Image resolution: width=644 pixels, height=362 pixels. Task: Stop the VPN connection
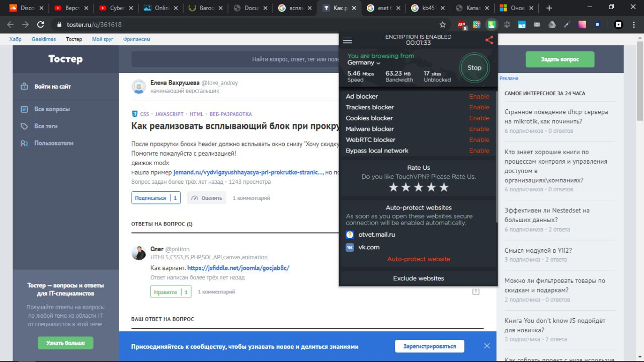[x=474, y=67]
